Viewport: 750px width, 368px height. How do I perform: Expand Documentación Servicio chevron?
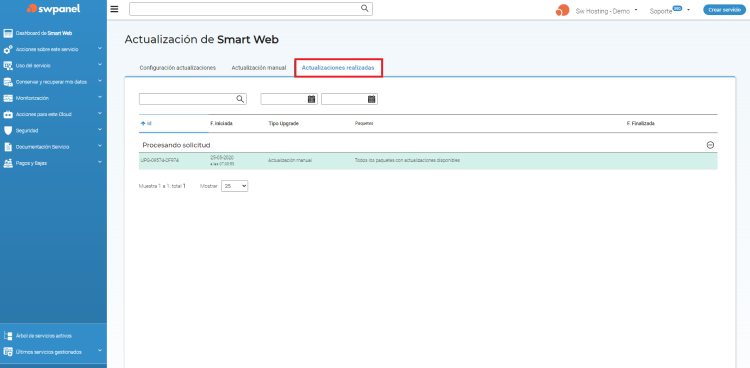pyautogui.click(x=99, y=146)
